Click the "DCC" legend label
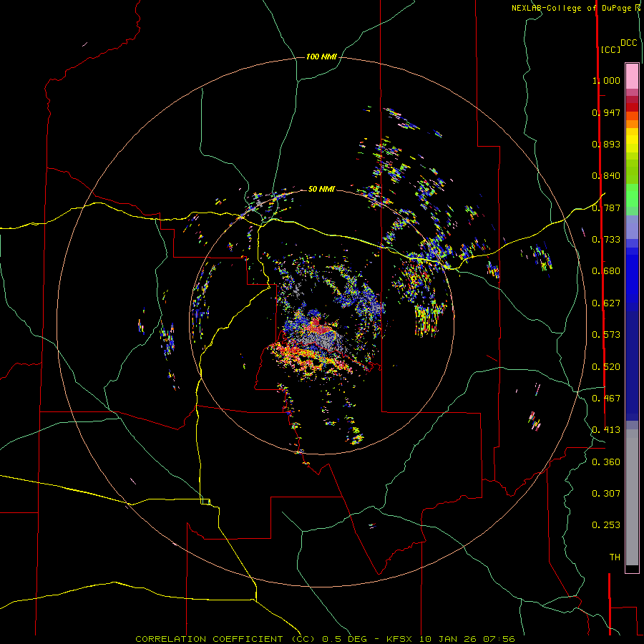This screenshot has width=644, height=644. (x=629, y=43)
